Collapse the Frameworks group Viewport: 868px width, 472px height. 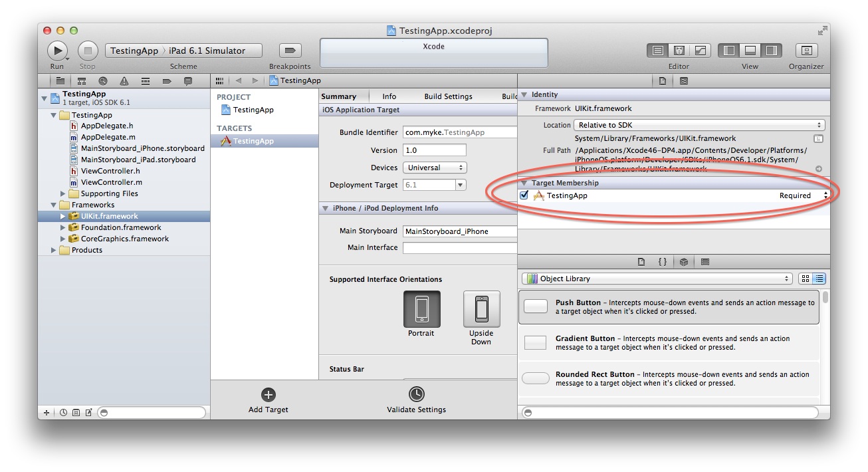(x=54, y=205)
